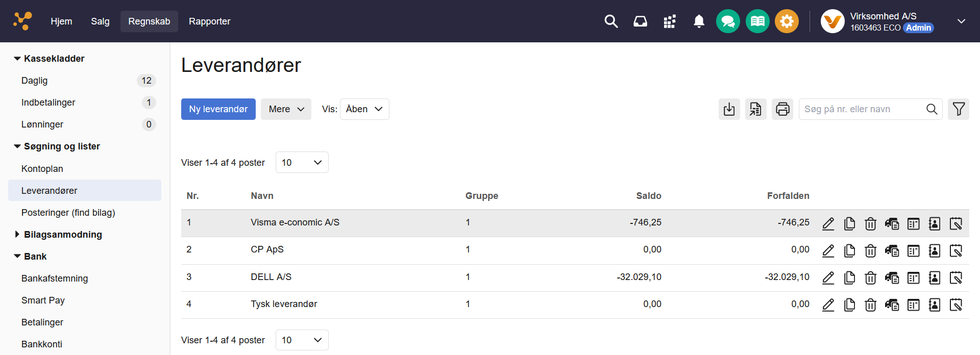The height and width of the screenshot is (355, 980).
Task: Open the Rapporter menu
Action: (x=209, y=21)
